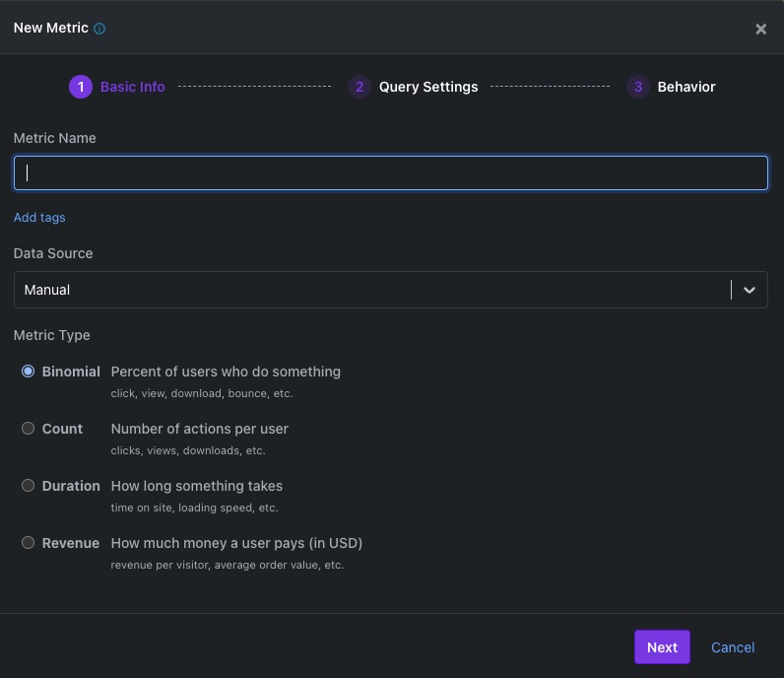Image resolution: width=784 pixels, height=678 pixels.
Task: Click the Next button
Action: coord(662,647)
